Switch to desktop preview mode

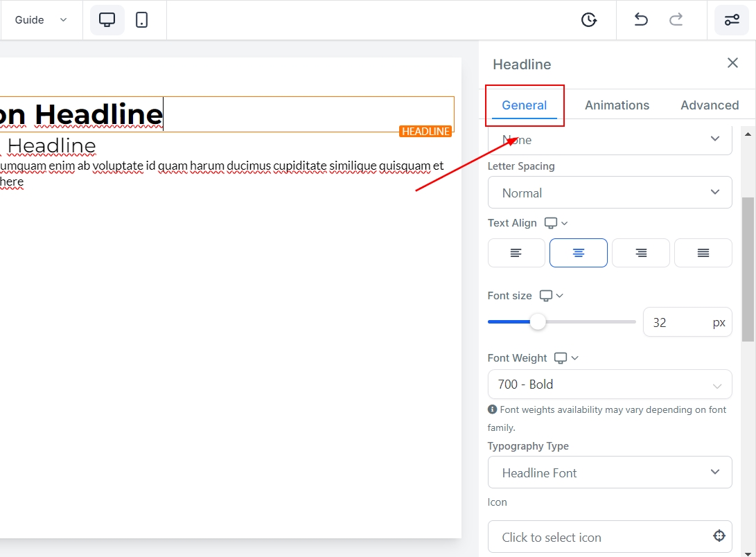point(107,20)
